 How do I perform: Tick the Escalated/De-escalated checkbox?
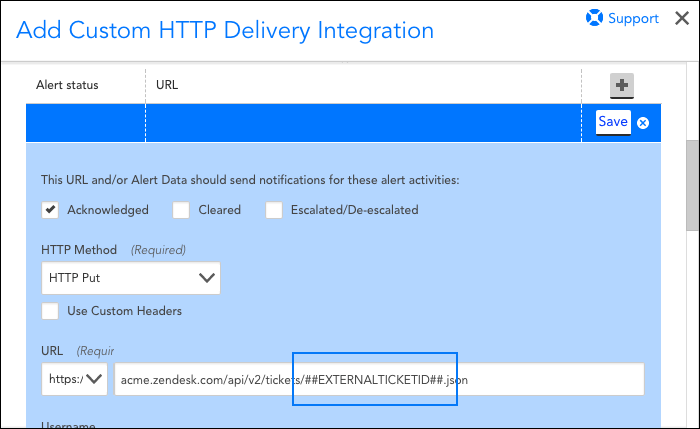[x=274, y=209]
